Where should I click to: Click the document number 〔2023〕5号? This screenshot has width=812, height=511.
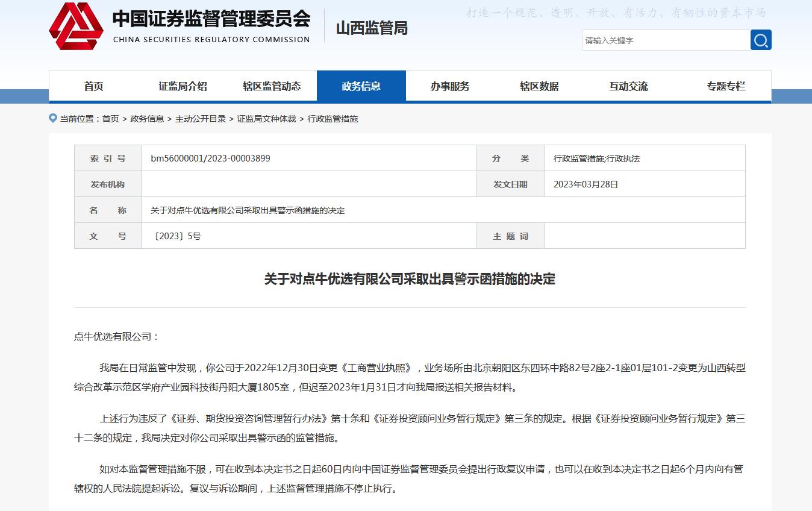176,236
